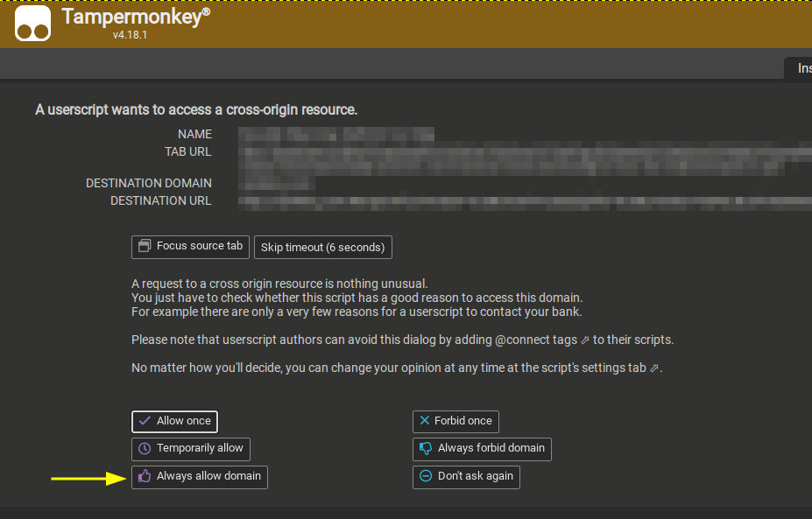Click the blurred DESTINATION URL value
Screen dimensions: 812x519
pyautogui.click(x=526, y=201)
